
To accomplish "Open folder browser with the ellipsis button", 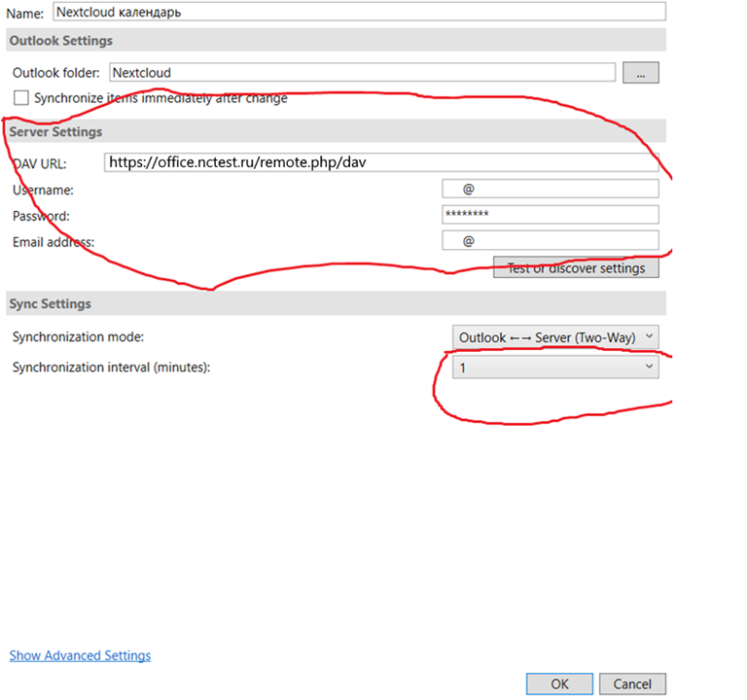I will coord(641,72).
